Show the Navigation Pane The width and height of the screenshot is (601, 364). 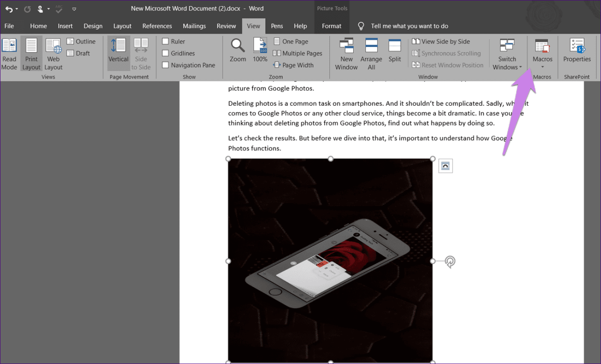165,65
